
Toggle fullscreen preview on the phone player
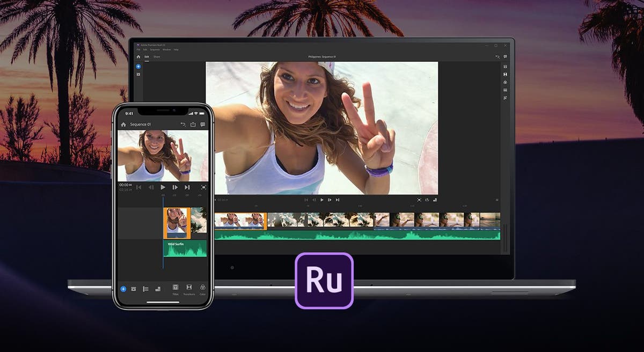pyautogui.click(x=203, y=186)
